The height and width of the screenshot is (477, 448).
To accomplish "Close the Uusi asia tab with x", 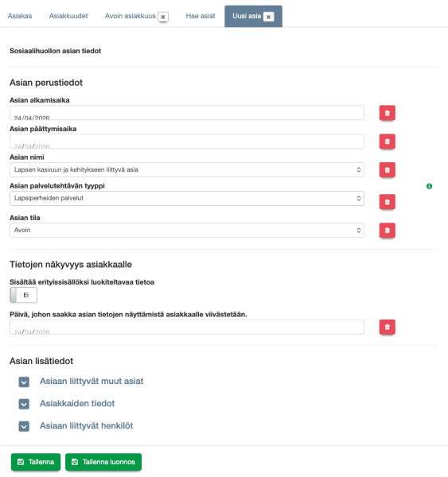I will pyautogui.click(x=268, y=17).
